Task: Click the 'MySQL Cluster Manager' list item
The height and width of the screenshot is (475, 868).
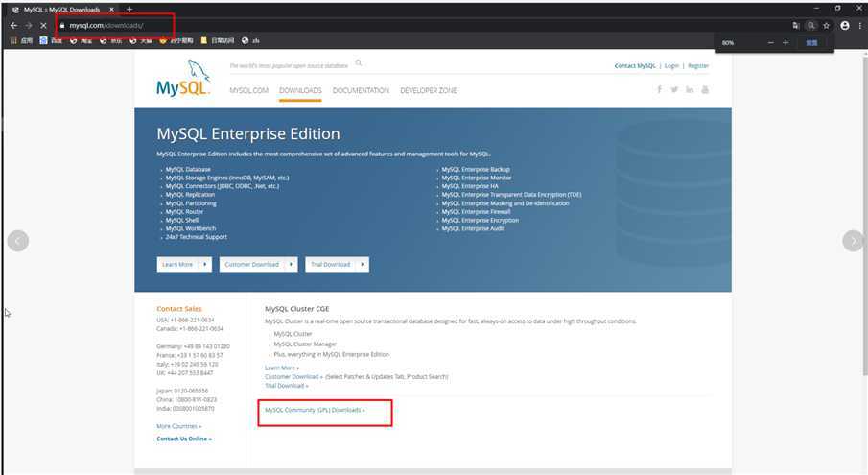Action: coord(305,344)
